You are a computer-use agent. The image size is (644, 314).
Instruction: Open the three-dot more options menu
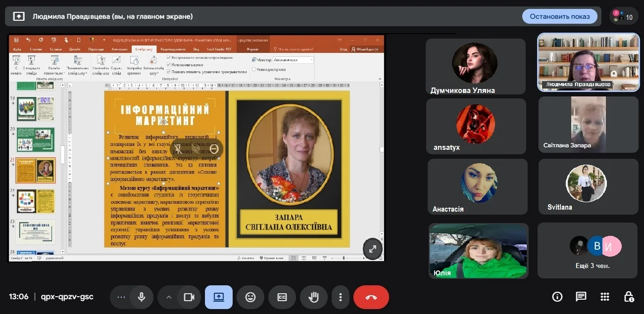(x=340, y=297)
